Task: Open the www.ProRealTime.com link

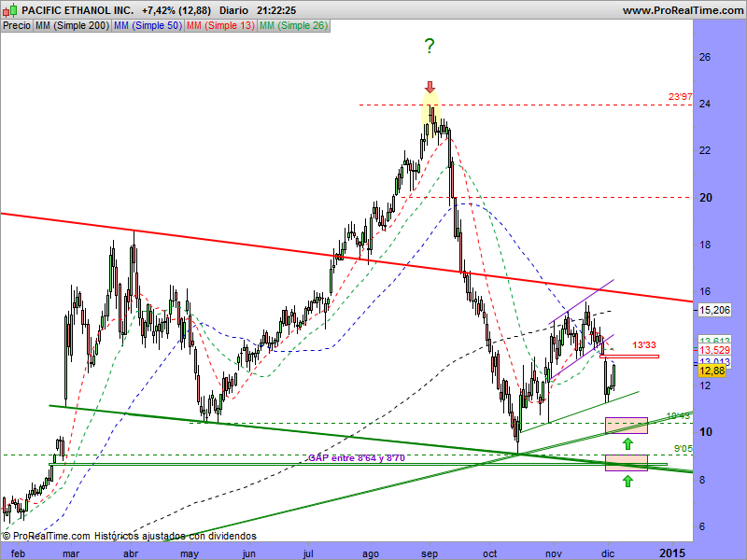Action: tap(684, 10)
